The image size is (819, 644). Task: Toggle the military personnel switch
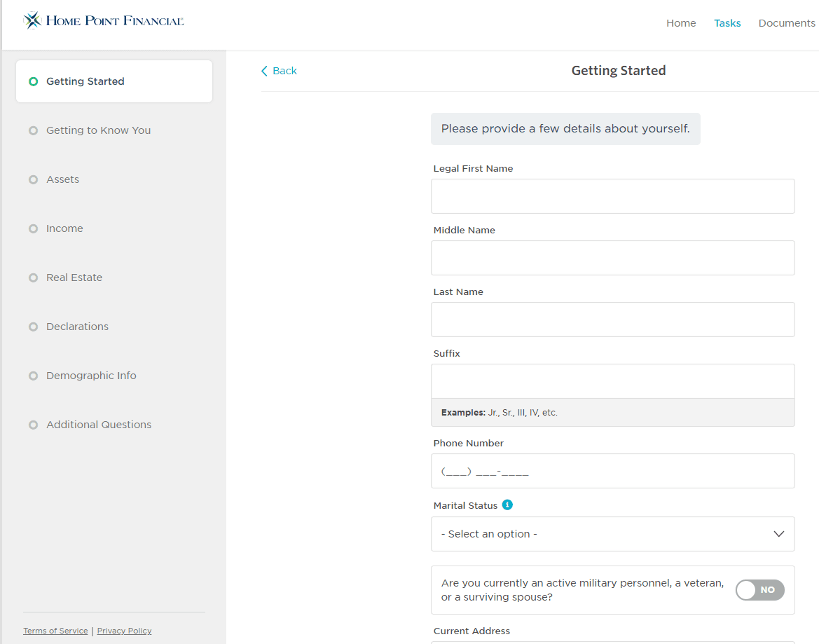point(759,590)
